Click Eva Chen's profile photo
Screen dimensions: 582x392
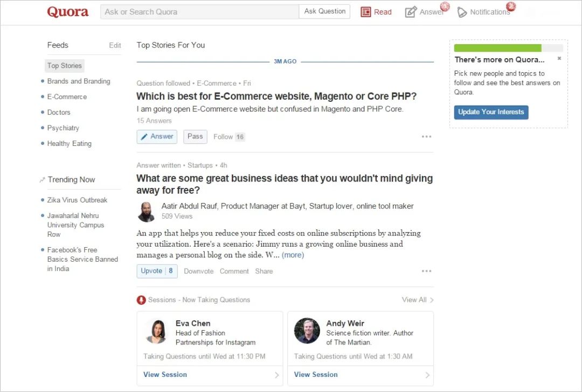(x=156, y=331)
